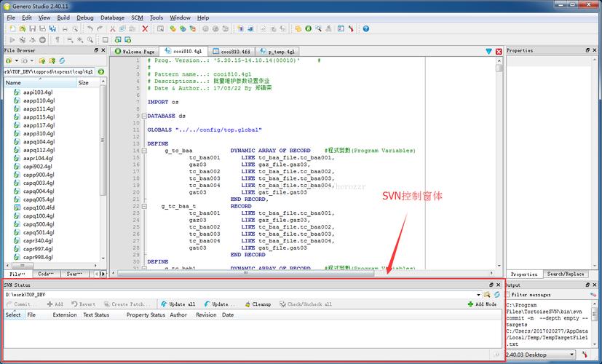Click the Stop icon in the debug toolbar
602x364 pixels.
point(42,40)
